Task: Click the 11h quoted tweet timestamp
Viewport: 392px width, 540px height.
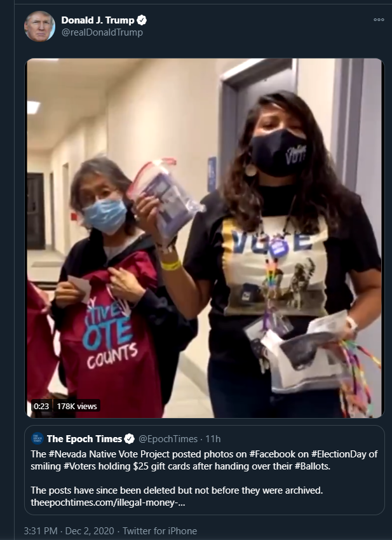Action: click(213, 439)
